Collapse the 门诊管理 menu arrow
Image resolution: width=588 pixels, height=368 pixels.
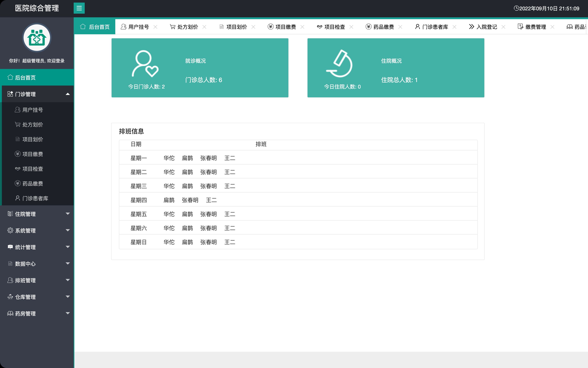(x=68, y=94)
